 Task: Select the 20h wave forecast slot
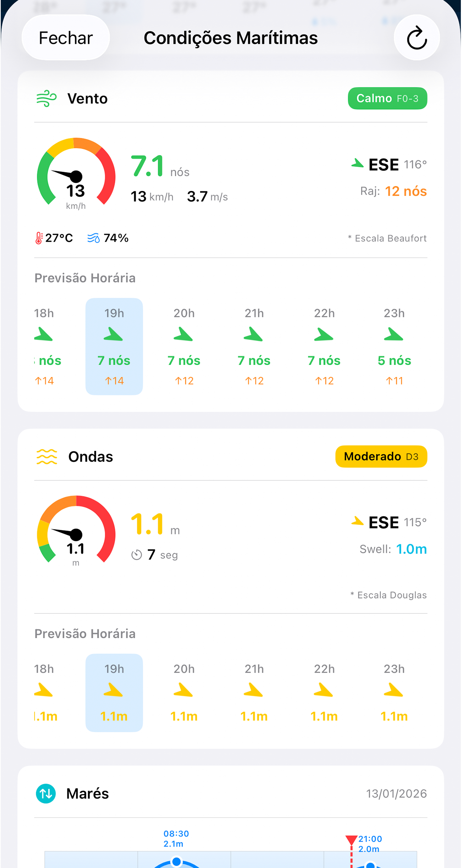(184, 693)
